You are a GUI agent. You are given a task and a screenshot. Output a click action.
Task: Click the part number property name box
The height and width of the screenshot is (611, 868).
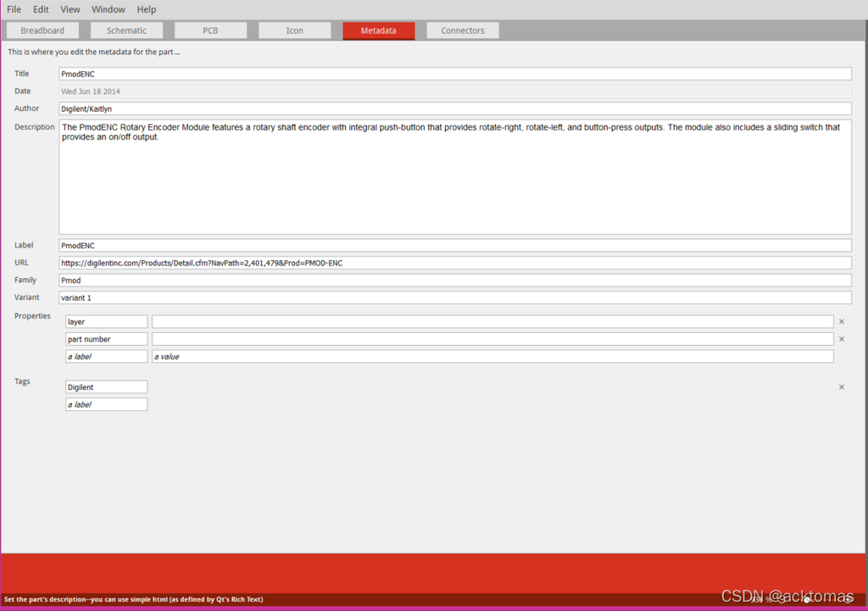[x=106, y=339]
